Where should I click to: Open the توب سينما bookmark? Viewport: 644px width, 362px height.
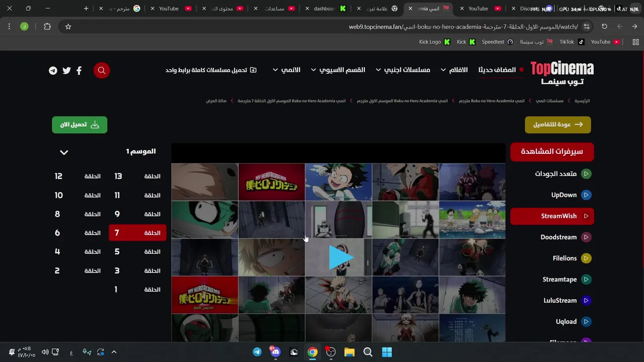point(536,42)
